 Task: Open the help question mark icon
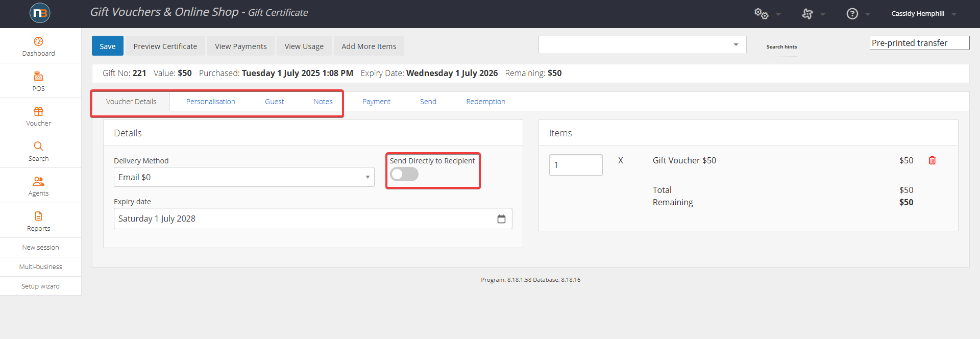pos(852,14)
